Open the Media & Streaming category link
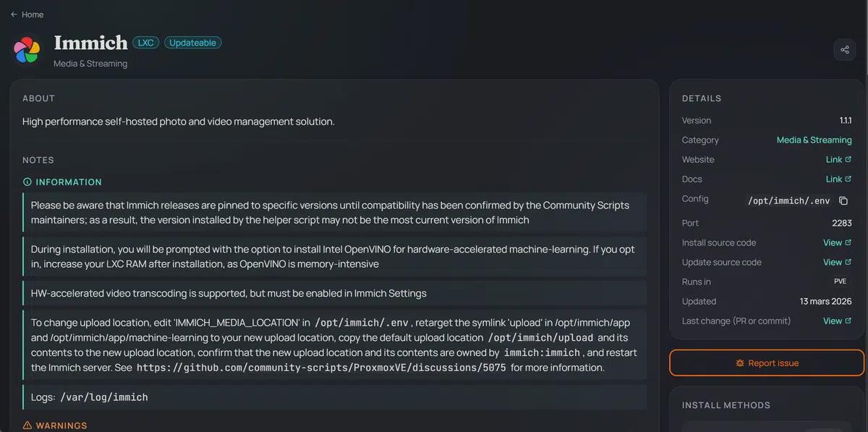 point(814,140)
